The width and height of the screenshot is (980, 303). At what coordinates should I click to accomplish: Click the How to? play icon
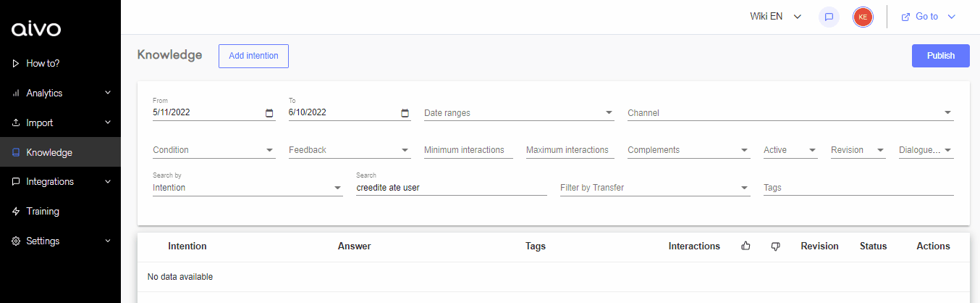coord(16,64)
